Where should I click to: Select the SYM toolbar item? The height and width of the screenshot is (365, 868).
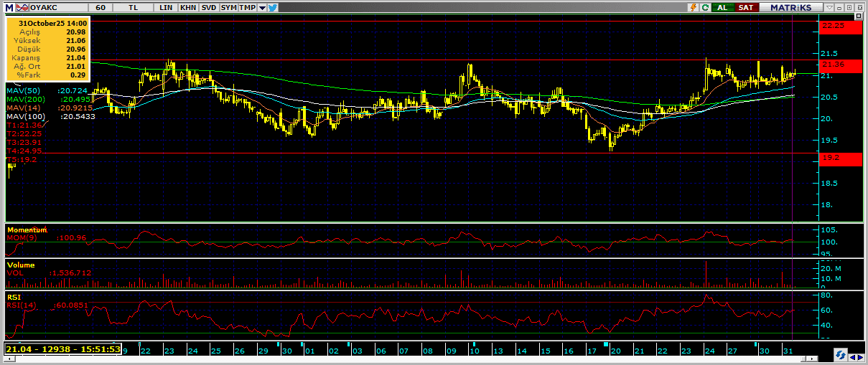(228, 7)
